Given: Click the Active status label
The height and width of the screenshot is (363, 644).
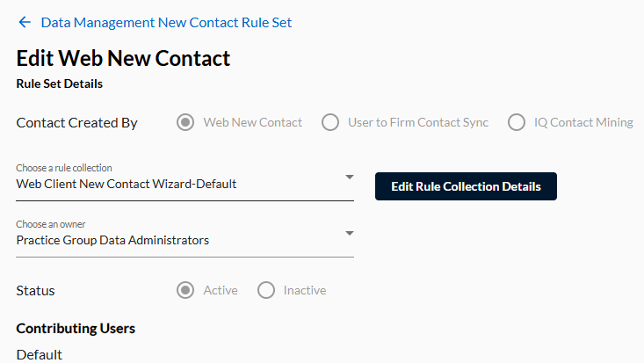Looking at the screenshot, I should click(221, 290).
